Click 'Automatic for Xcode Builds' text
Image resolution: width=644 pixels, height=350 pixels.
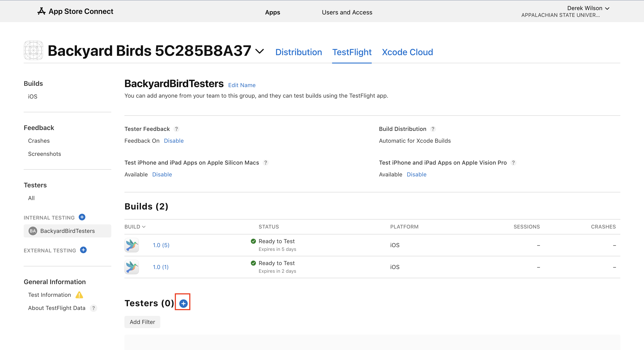click(415, 141)
